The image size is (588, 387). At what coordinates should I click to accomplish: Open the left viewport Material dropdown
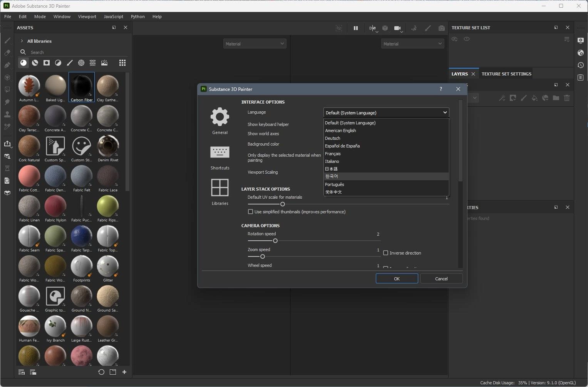pos(255,44)
